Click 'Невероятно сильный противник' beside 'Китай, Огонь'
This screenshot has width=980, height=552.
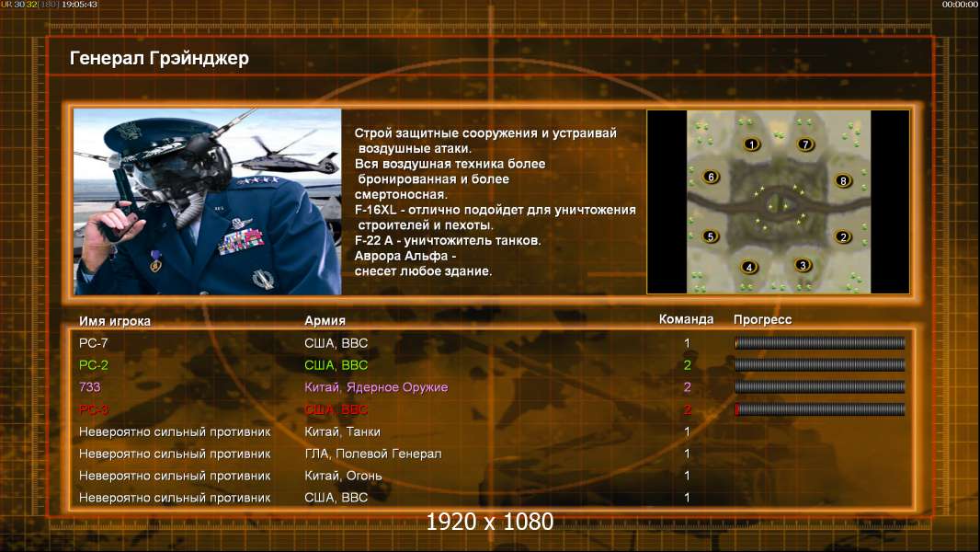pos(175,476)
